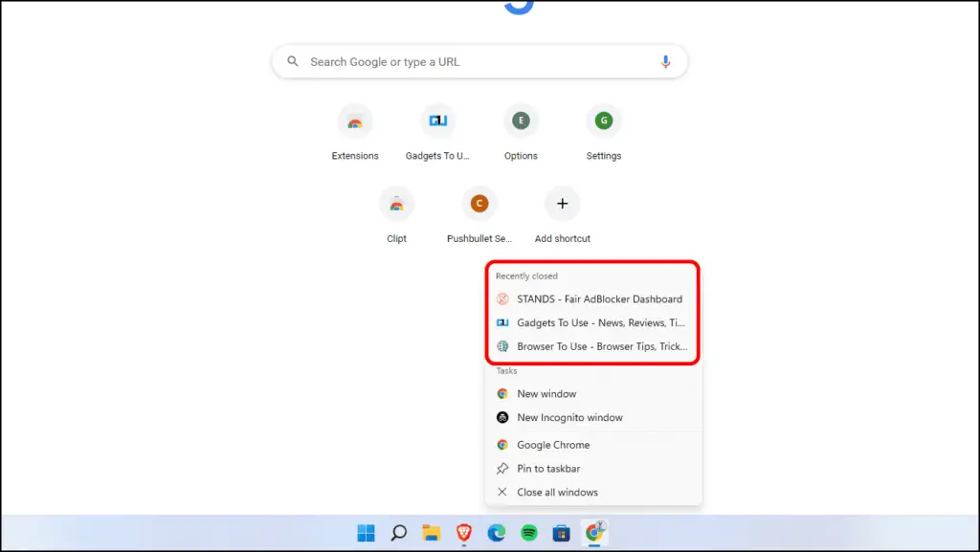Open Spotify from taskbar
This screenshot has width=980, height=552.
(x=528, y=533)
